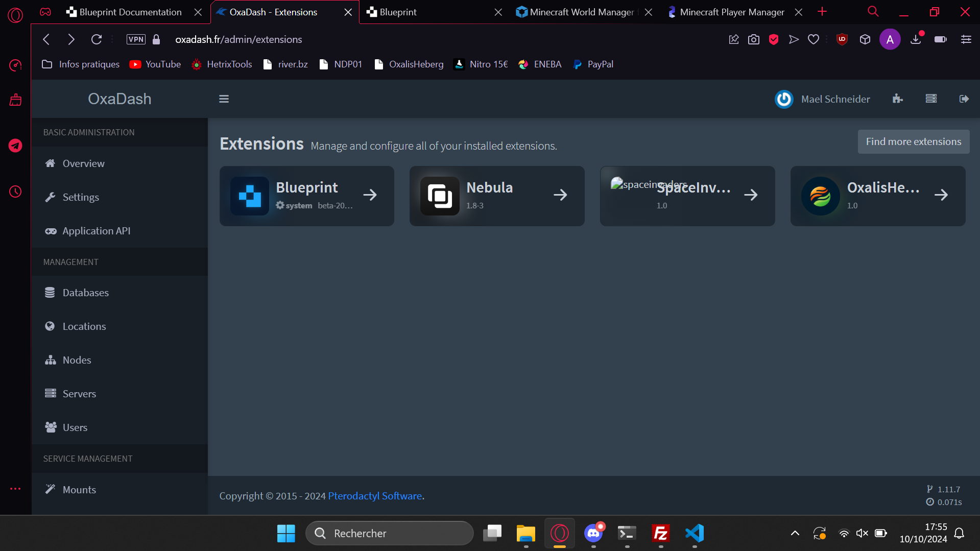This screenshot has width=980, height=551.
Task: Click the OxaDash brand title
Action: 119,99
